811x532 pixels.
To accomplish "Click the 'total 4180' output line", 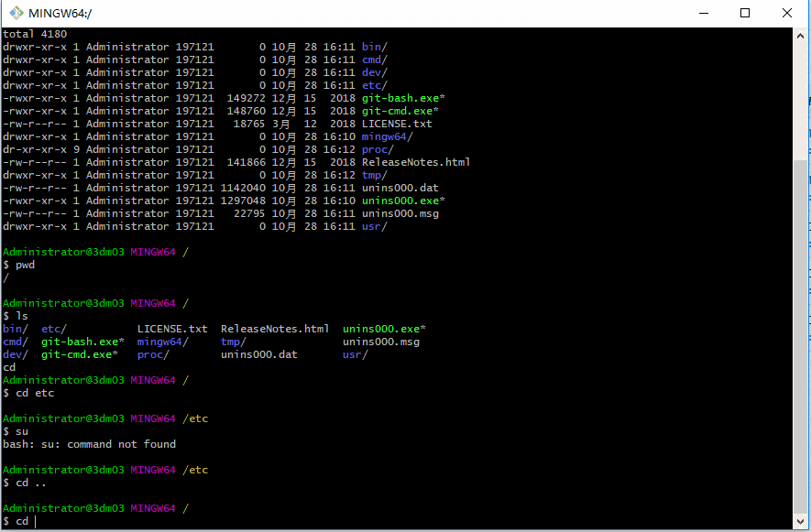I will click(35, 34).
